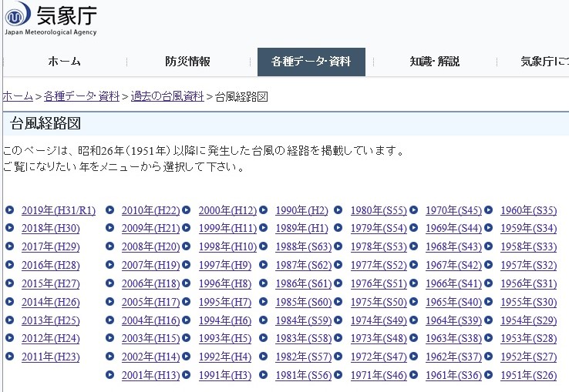Click the bullet icon beside 1985年(S60)
Viewport: 569px width, 392px height.
pos(264,302)
